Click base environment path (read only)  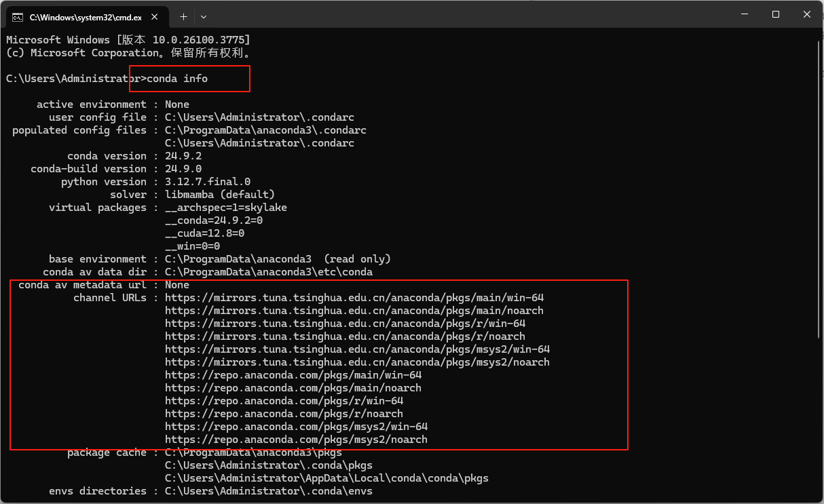tap(278, 259)
